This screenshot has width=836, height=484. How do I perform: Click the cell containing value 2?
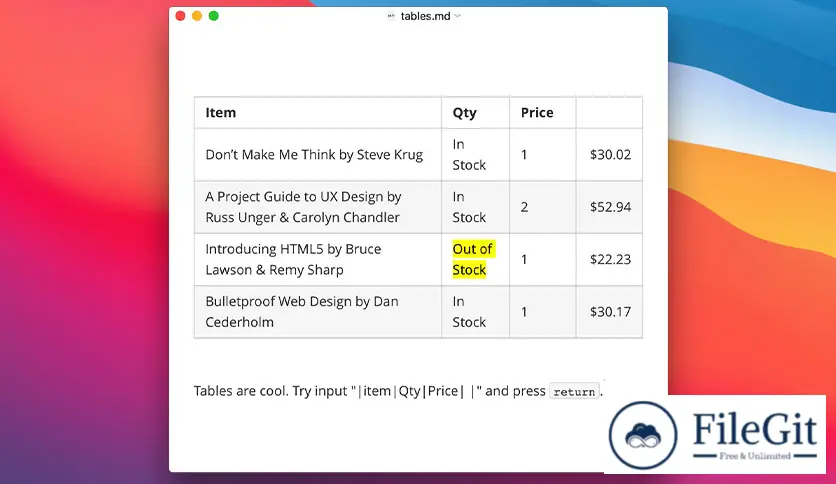[542, 207]
